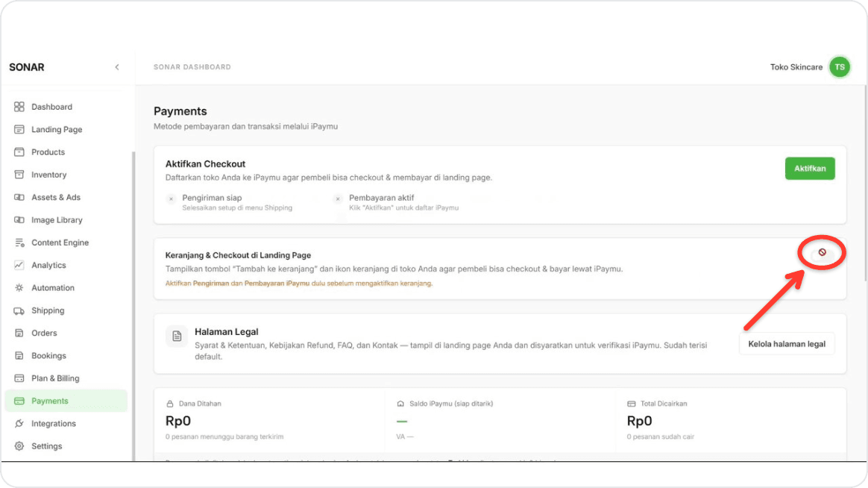Image resolution: width=868 pixels, height=488 pixels.
Task: Open Integrations in the sidebar
Action: (66, 423)
